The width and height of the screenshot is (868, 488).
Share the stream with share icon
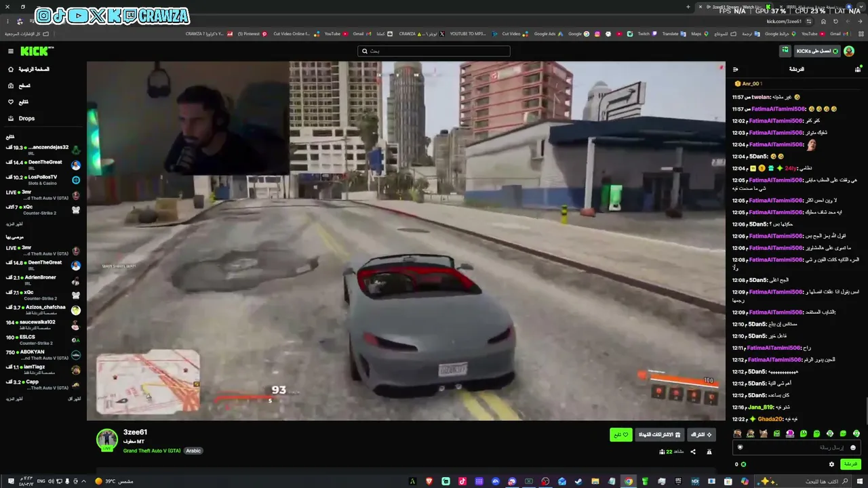point(693,452)
